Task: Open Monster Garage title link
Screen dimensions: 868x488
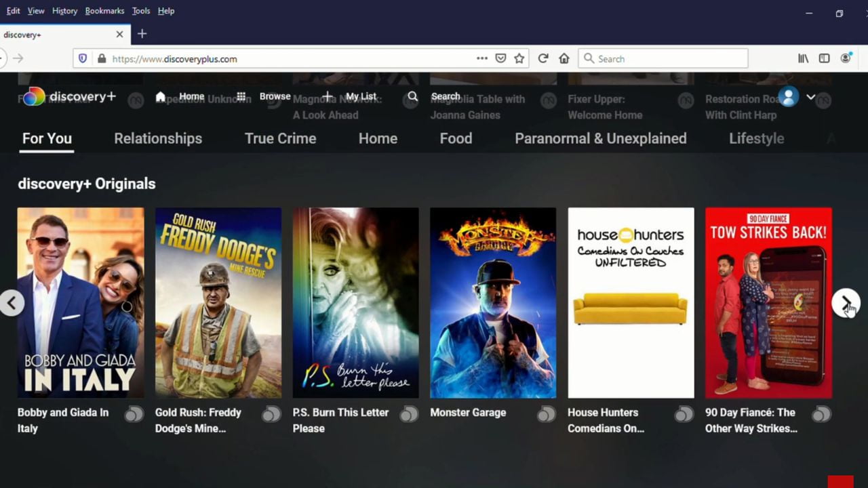Action: (x=468, y=412)
